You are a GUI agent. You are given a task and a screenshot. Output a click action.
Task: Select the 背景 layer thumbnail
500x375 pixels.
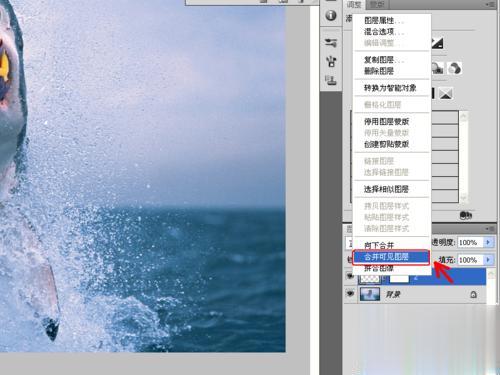pos(370,294)
